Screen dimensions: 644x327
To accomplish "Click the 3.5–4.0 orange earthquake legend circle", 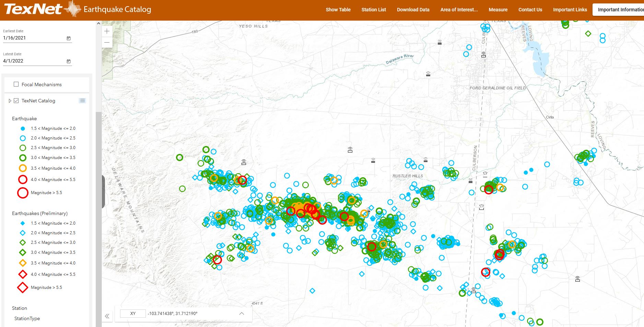I will (23, 168).
